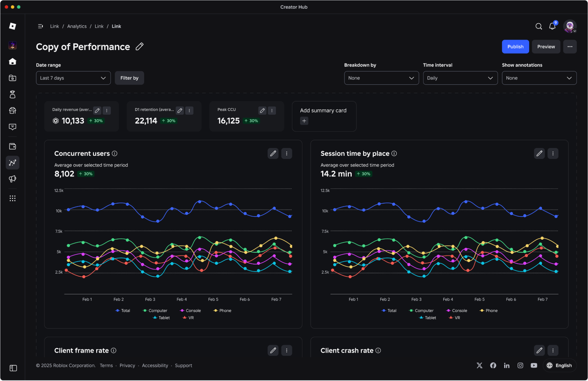This screenshot has width=588, height=381.
Task: Click the plus to add summary card
Action: point(304,121)
